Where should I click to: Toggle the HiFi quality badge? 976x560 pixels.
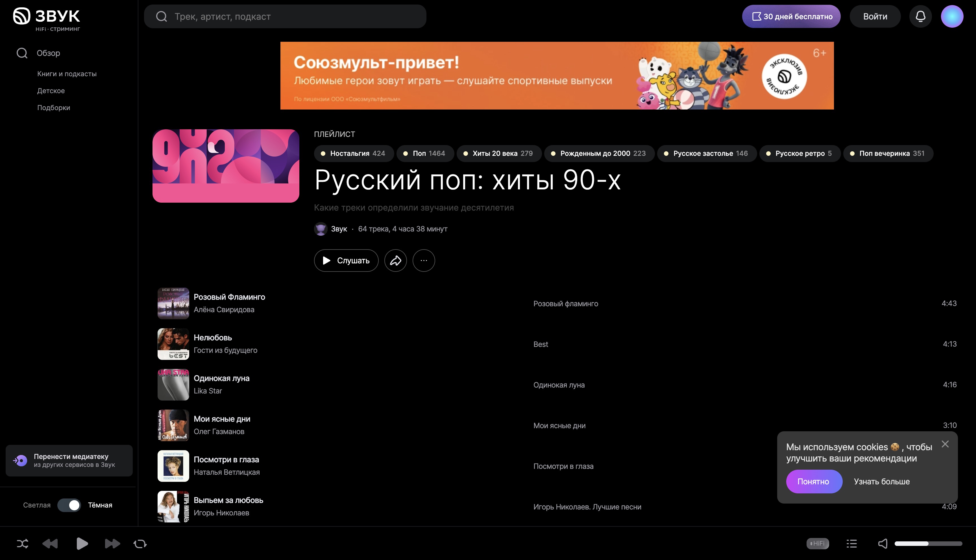pyautogui.click(x=818, y=543)
